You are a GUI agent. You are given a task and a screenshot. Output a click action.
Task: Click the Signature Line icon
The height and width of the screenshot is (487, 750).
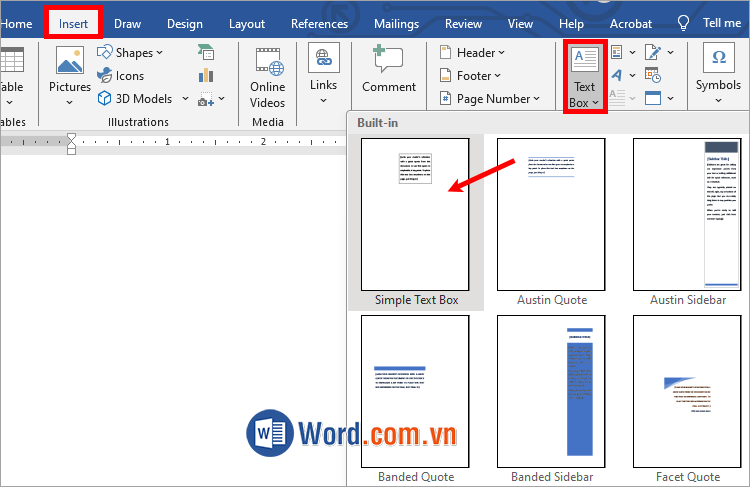click(653, 52)
